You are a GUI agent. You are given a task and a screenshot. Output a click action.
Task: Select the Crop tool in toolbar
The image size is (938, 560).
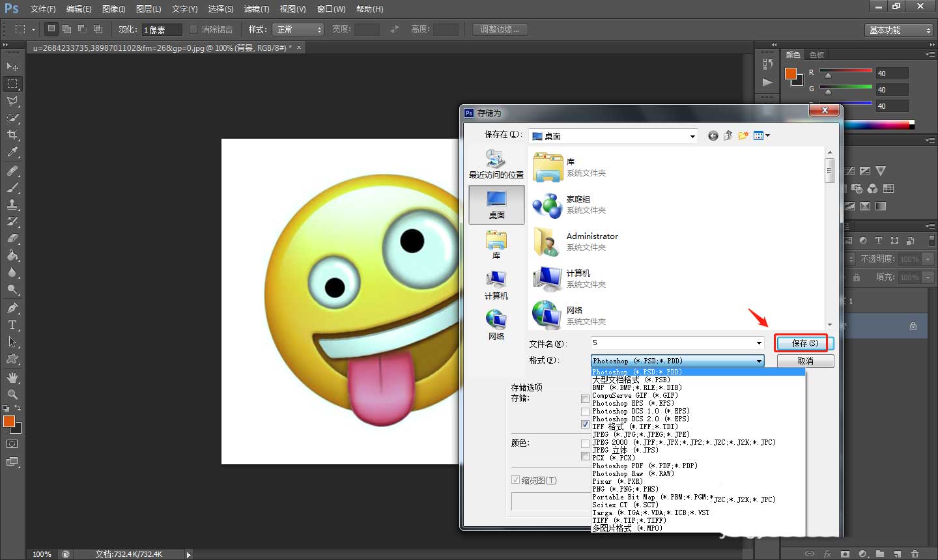pyautogui.click(x=12, y=135)
